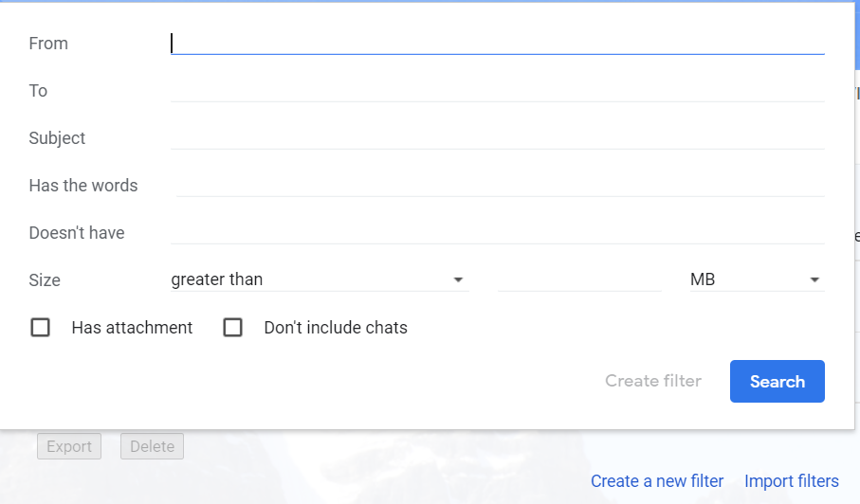Click the Don't include chats label
This screenshot has height=504, width=860.
(336, 328)
